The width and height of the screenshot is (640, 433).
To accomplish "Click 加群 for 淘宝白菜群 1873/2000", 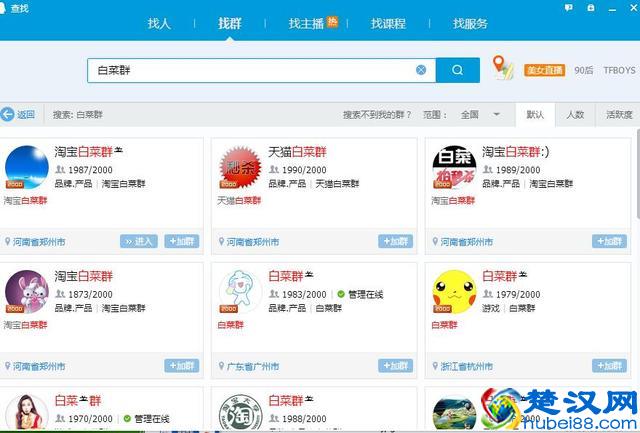I will click(182, 366).
